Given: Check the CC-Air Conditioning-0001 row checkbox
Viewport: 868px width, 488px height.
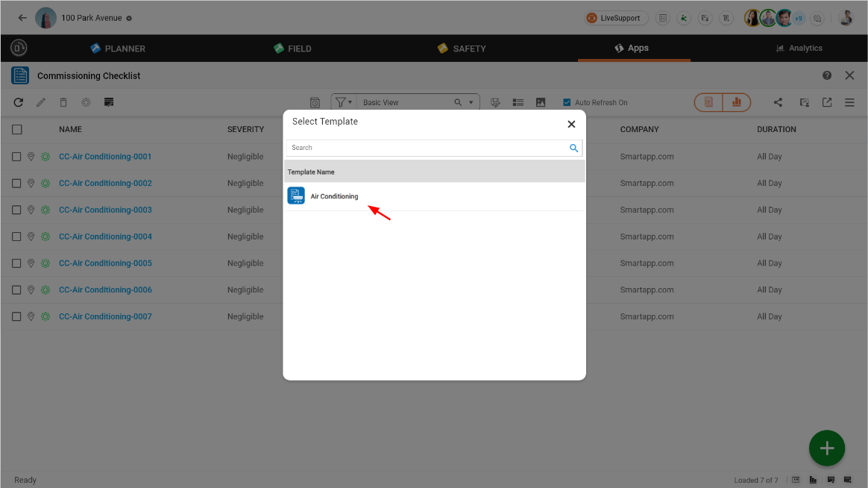Looking at the screenshot, I should (x=16, y=157).
